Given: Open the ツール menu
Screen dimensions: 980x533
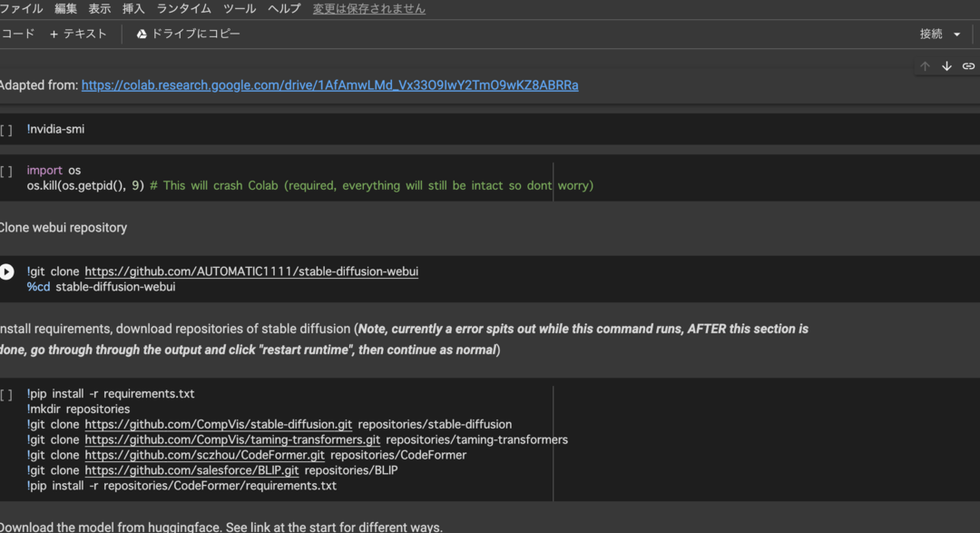Looking at the screenshot, I should pos(240,8).
